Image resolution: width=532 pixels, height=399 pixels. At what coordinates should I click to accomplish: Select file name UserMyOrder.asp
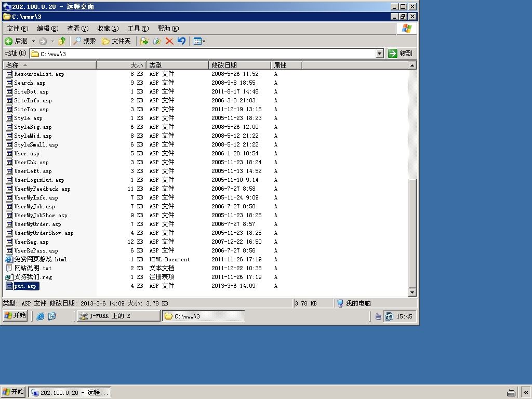click(x=37, y=224)
